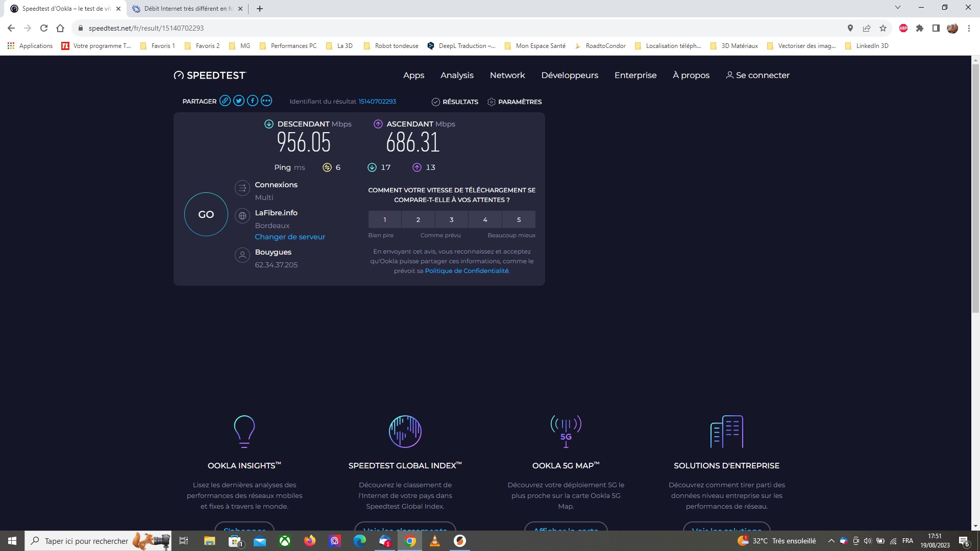Reload the page in Chrome

coord(44,28)
